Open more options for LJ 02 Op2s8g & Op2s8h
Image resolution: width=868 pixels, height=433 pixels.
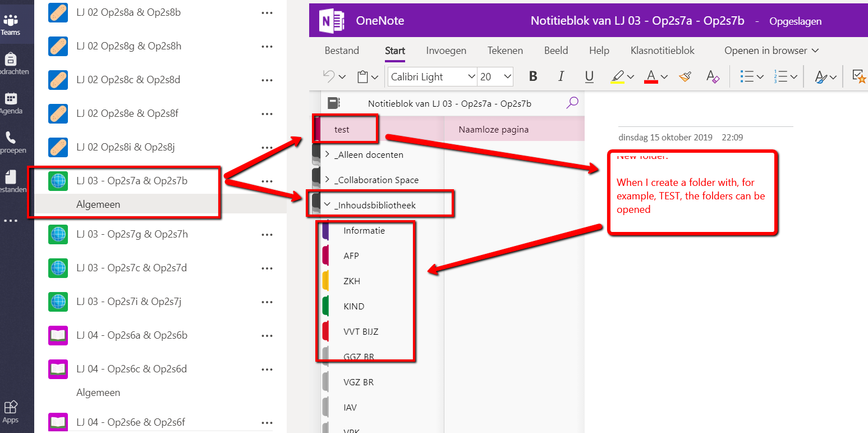(x=267, y=46)
